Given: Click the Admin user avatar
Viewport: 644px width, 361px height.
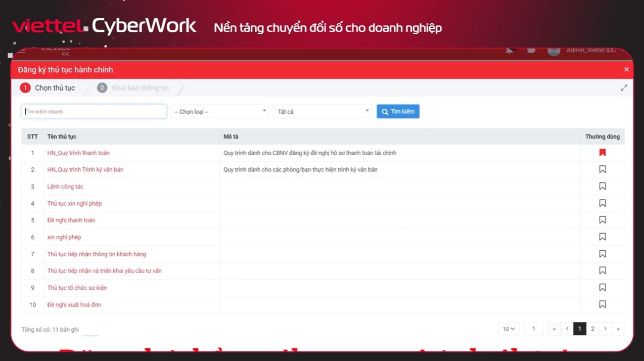Looking at the screenshot, I should pos(554,51).
